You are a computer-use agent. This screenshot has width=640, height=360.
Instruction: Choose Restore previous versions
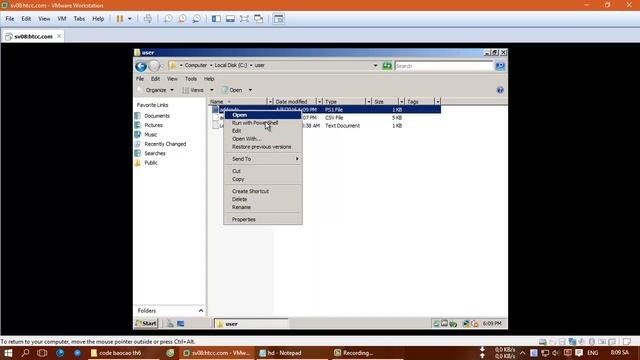tap(263, 147)
